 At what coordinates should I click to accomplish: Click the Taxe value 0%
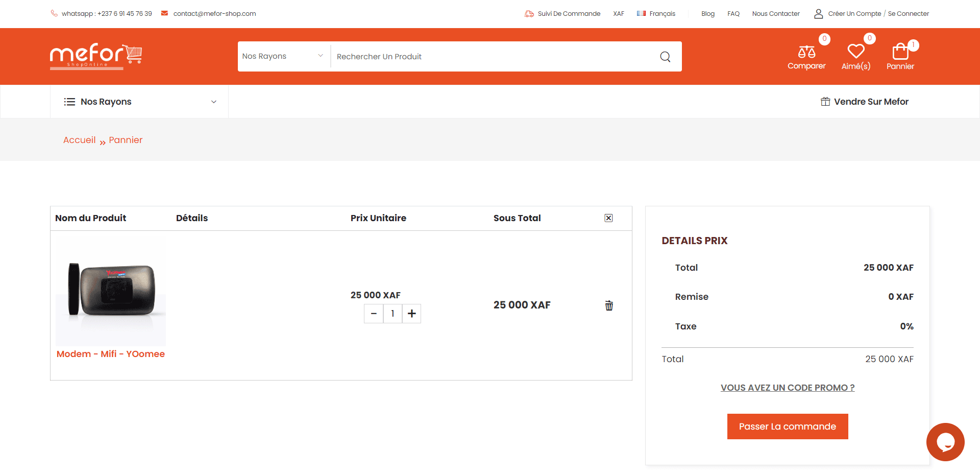[907, 326]
